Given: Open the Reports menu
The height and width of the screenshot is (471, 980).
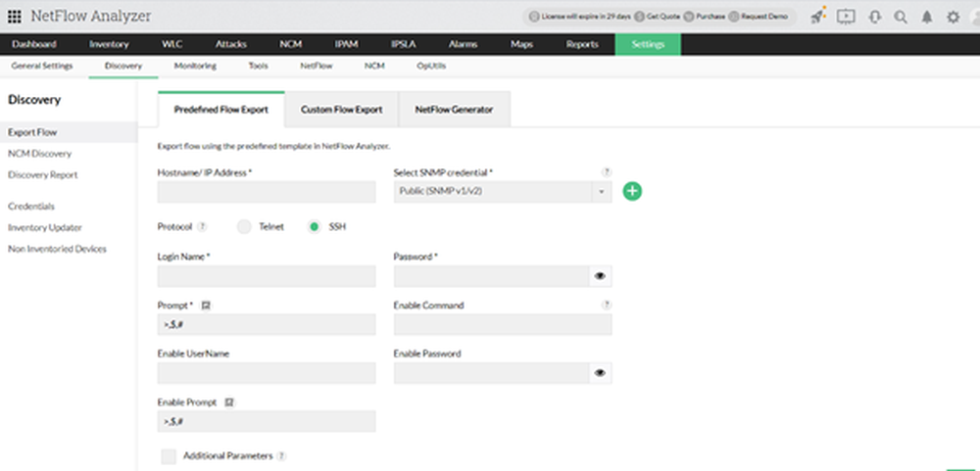Looking at the screenshot, I should [x=582, y=44].
